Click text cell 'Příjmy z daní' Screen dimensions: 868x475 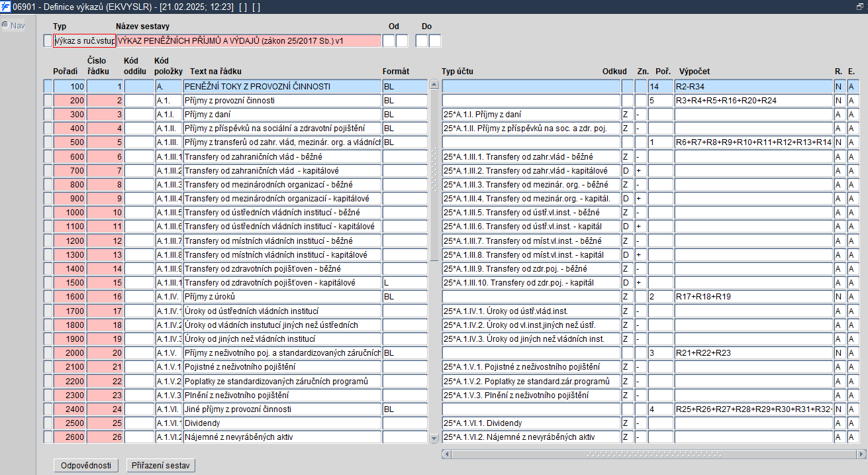282,115
